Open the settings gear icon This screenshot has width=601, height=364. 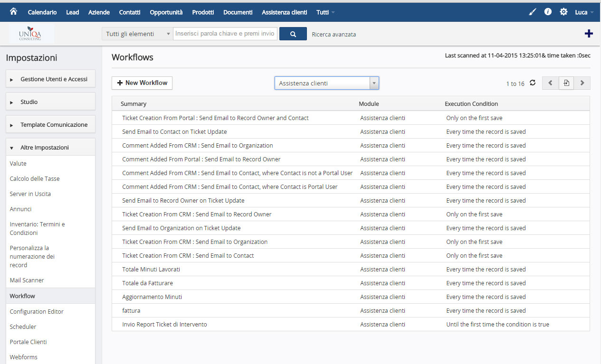tap(563, 12)
